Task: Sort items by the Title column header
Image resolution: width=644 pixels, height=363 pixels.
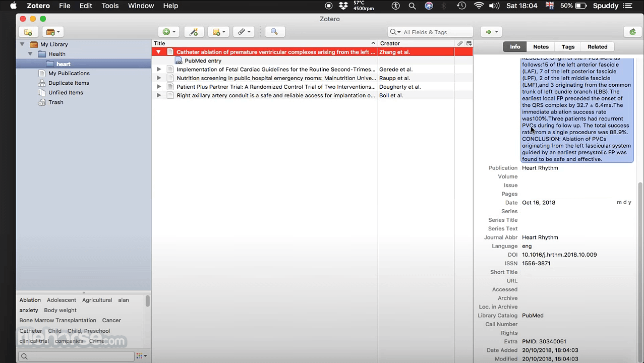Action: pyautogui.click(x=264, y=43)
